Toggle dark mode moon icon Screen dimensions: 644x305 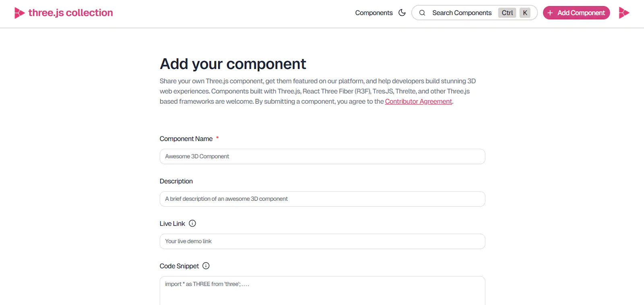pos(402,13)
